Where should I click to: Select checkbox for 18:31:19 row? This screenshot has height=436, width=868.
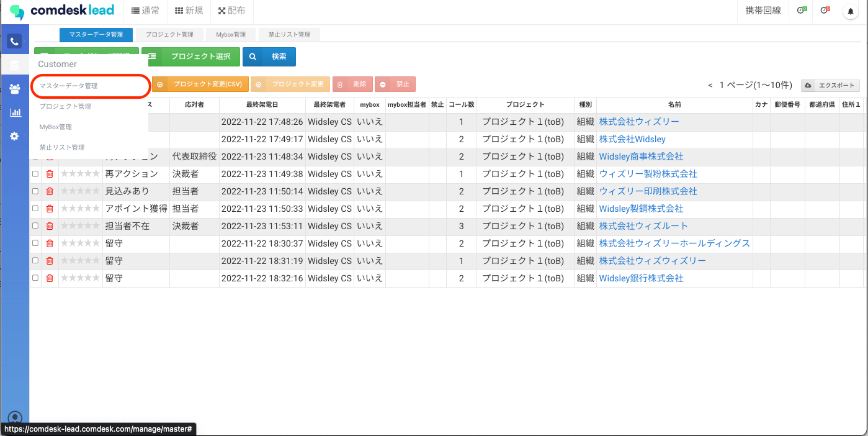pos(35,261)
